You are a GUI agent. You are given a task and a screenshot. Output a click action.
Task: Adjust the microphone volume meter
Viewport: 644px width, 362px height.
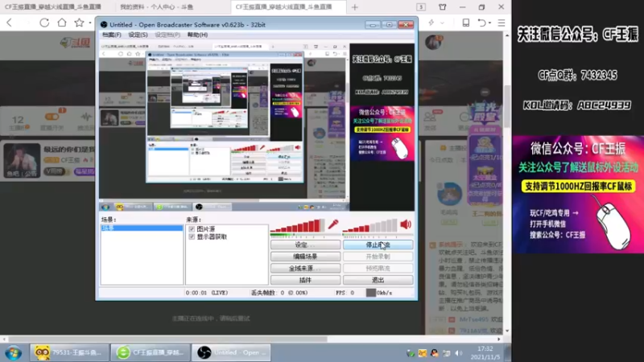click(x=297, y=226)
